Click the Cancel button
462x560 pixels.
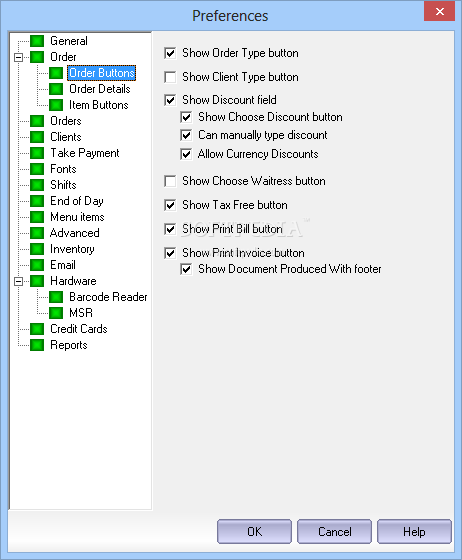click(335, 532)
